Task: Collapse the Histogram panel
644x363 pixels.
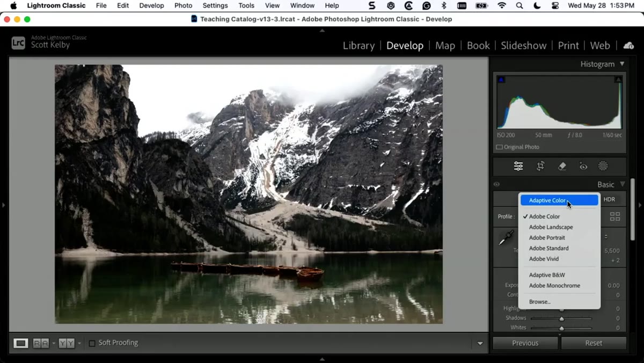Action: tap(622, 63)
